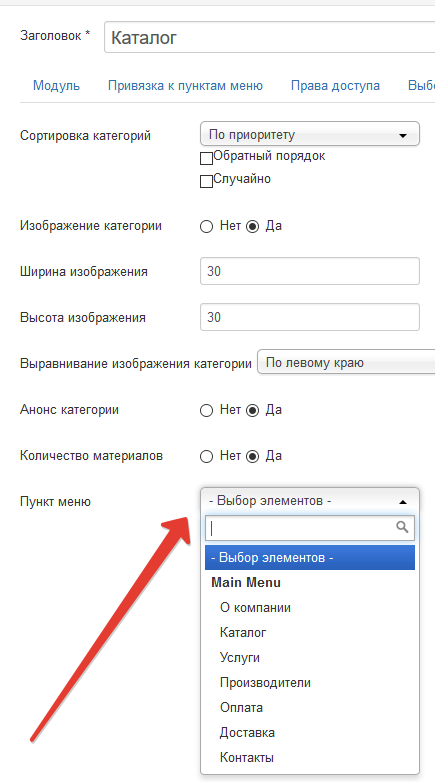Open the Сортировка категорий dropdown
Image resolution: width=435 pixels, height=782 pixels.
click(310, 135)
